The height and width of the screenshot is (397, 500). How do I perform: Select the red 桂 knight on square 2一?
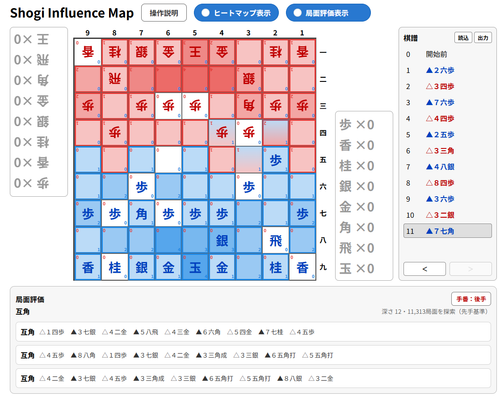(x=275, y=52)
